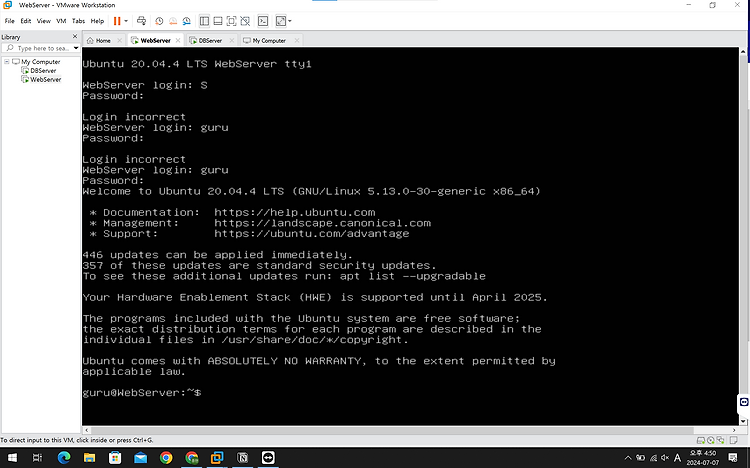Open the taskbar clock and date
The width and height of the screenshot is (750, 468).
tap(703, 458)
